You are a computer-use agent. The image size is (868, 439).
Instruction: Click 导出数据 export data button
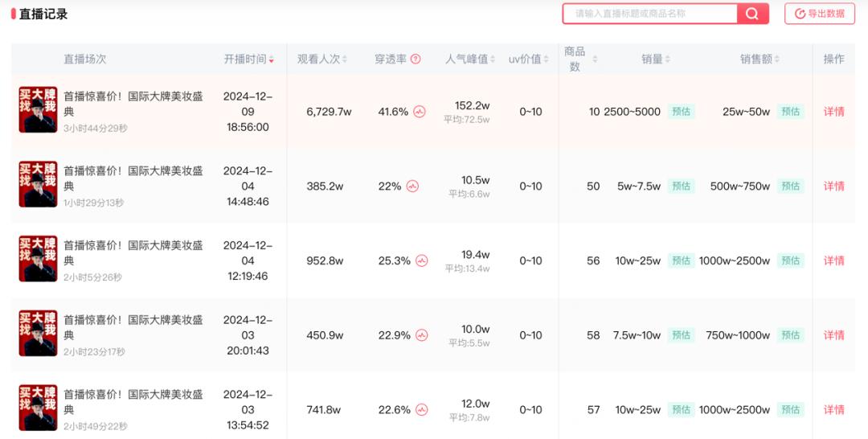pyautogui.click(x=819, y=14)
